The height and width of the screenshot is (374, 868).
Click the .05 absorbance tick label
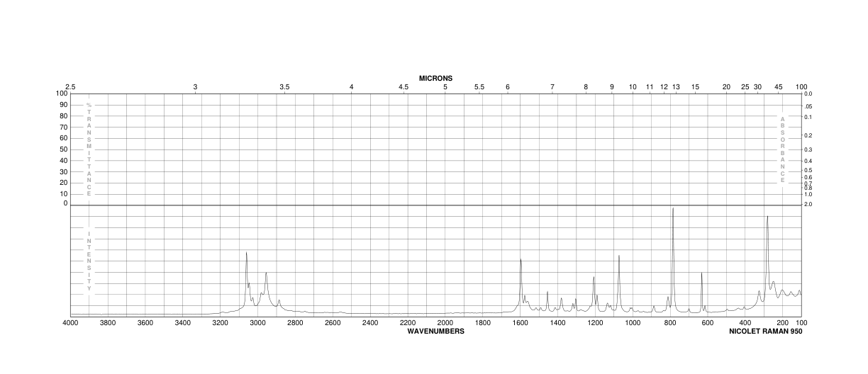808,106
